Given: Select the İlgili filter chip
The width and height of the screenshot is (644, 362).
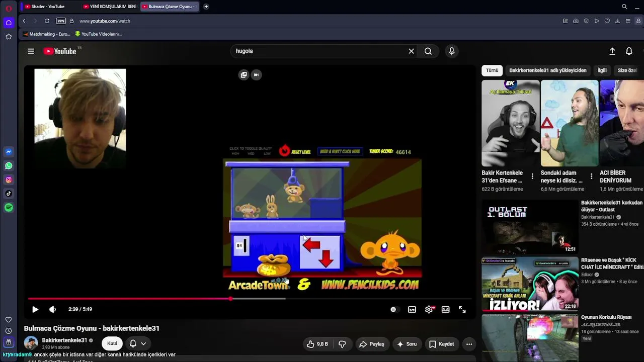Looking at the screenshot, I should [x=602, y=70].
